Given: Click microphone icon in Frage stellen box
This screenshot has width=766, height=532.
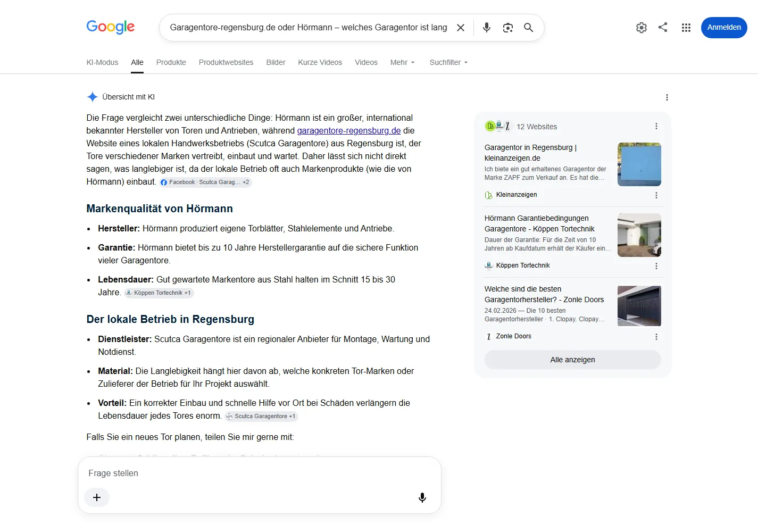Looking at the screenshot, I should (422, 497).
